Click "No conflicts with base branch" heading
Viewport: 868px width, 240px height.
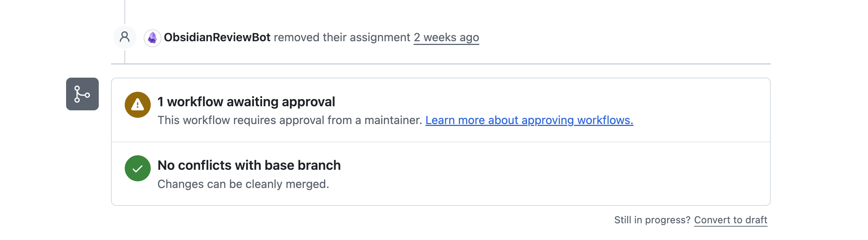[x=249, y=165]
